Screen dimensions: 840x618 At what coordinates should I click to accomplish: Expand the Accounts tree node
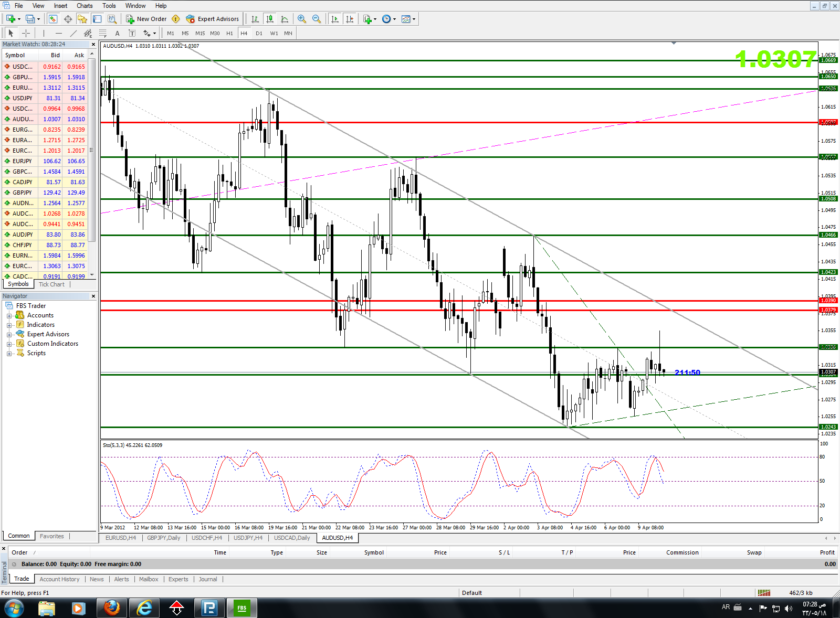point(9,316)
